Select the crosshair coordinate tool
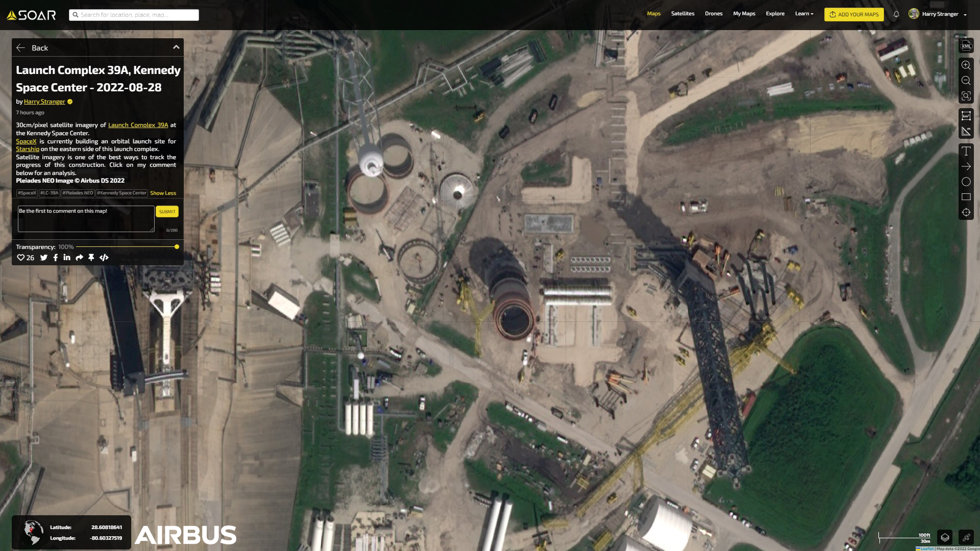 click(x=966, y=212)
